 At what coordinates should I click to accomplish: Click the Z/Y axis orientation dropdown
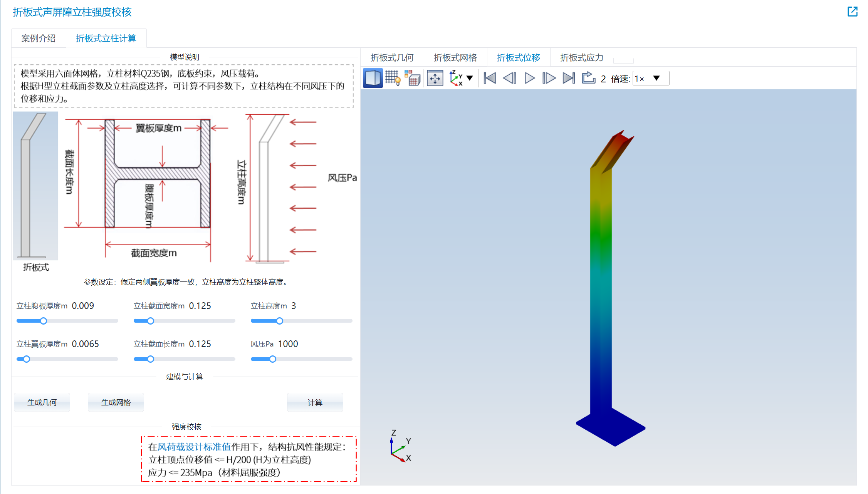click(x=468, y=78)
